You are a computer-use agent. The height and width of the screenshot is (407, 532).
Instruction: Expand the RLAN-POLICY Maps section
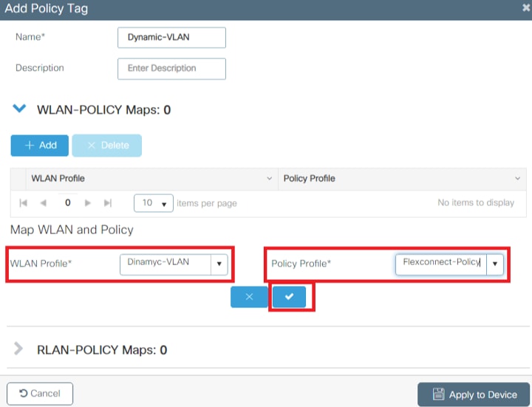click(x=20, y=349)
